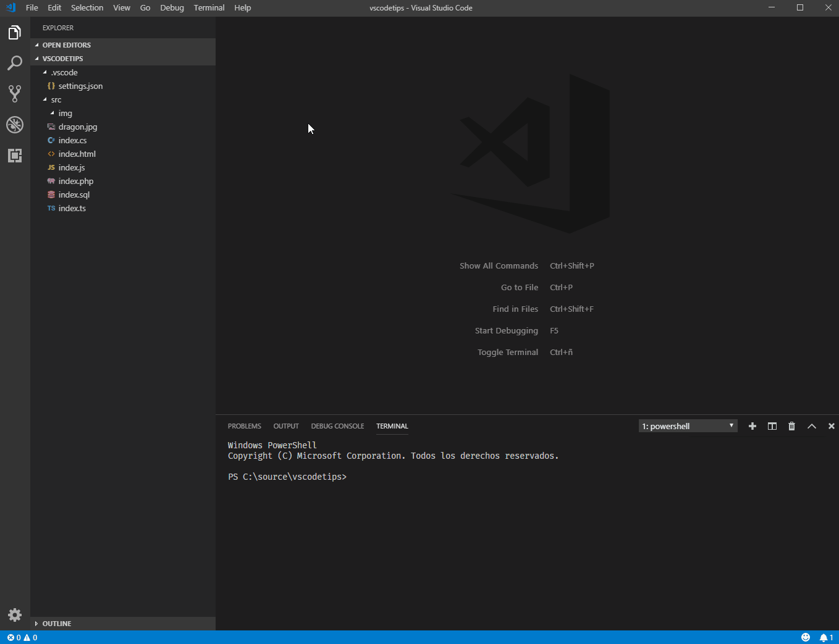Open the Terminal menu
Image resolution: width=839 pixels, height=644 pixels.
pyautogui.click(x=209, y=7)
